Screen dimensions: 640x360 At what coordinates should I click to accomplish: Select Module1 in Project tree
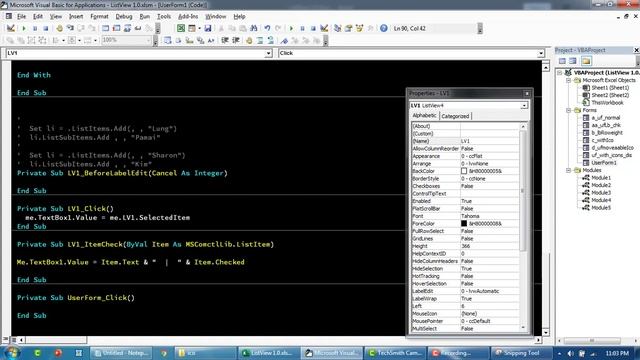601,178
